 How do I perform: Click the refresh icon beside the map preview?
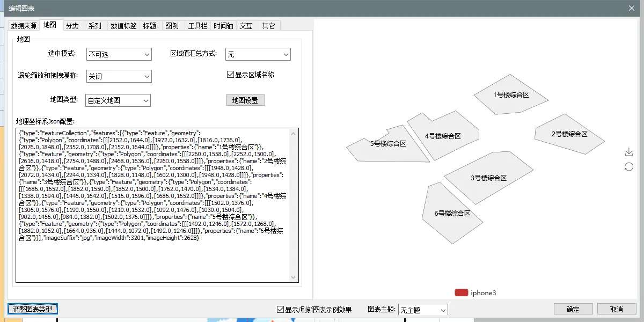point(629,167)
